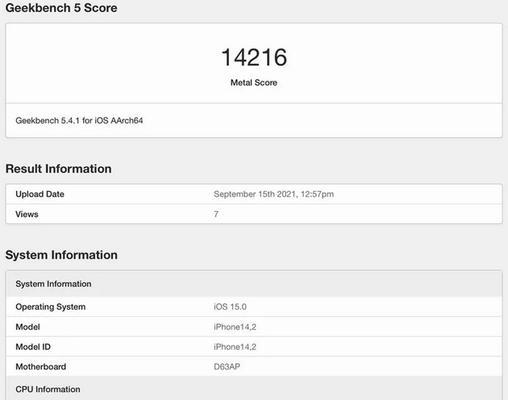Click 'Geekbench 5.4.1 for iOS AArch64' text
Screen dimensions: 508x400
click(x=79, y=120)
